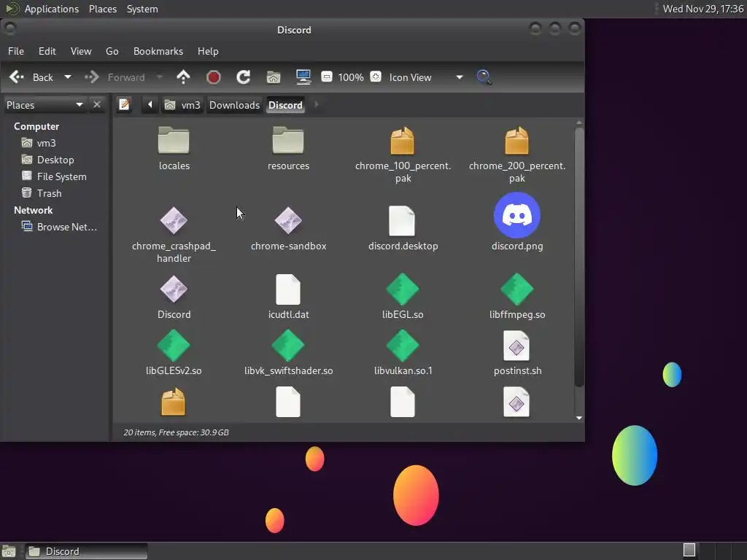Open the Places sidebar selector dropdown
Viewport: 747px width, 560px height.
(x=44, y=105)
